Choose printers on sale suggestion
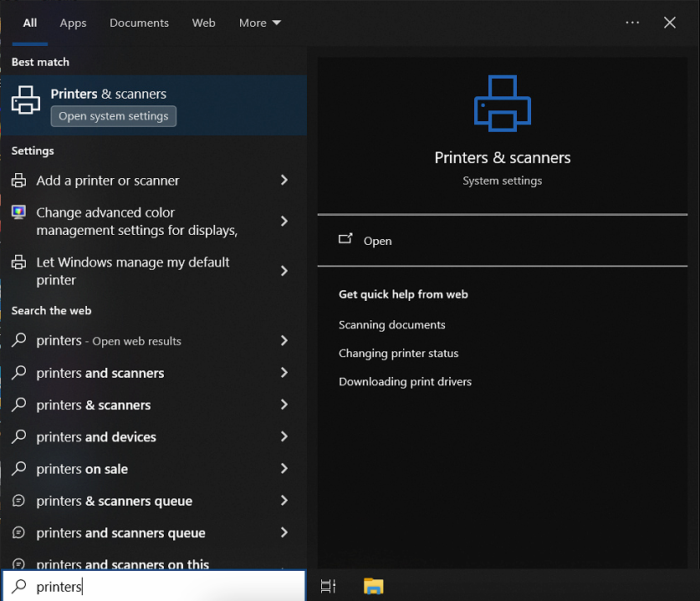Image resolution: width=700 pixels, height=601 pixels. 82,469
